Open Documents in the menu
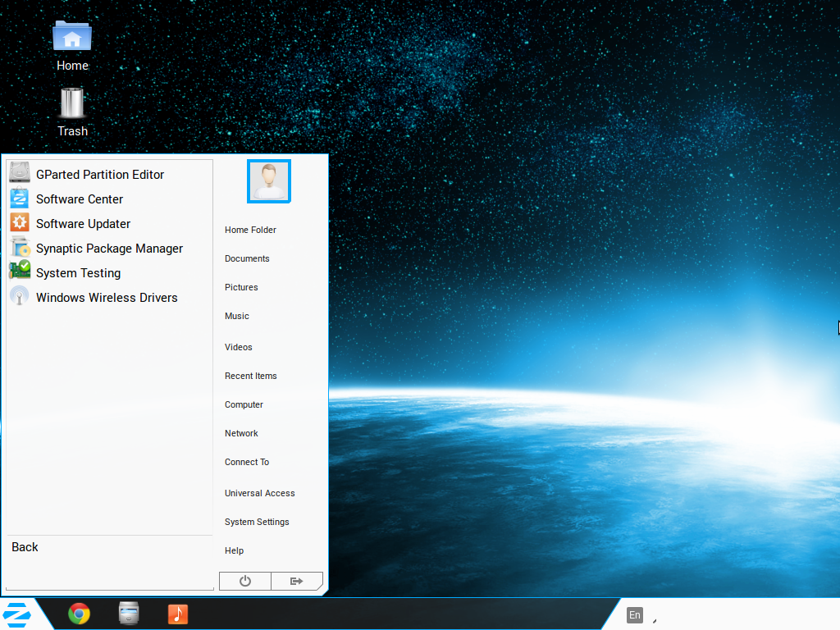This screenshot has width=840, height=630. click(x=247, y=258)
